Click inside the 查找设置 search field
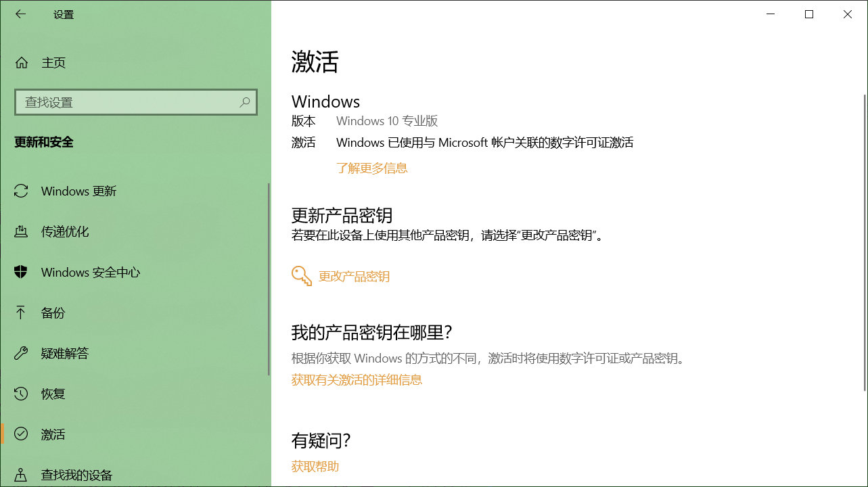The width and height of the screenshot is (868, 487). coord(122,101)
